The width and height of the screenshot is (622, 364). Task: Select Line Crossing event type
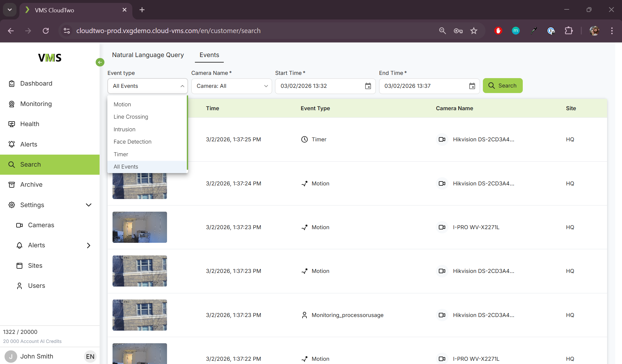(131, 117)
